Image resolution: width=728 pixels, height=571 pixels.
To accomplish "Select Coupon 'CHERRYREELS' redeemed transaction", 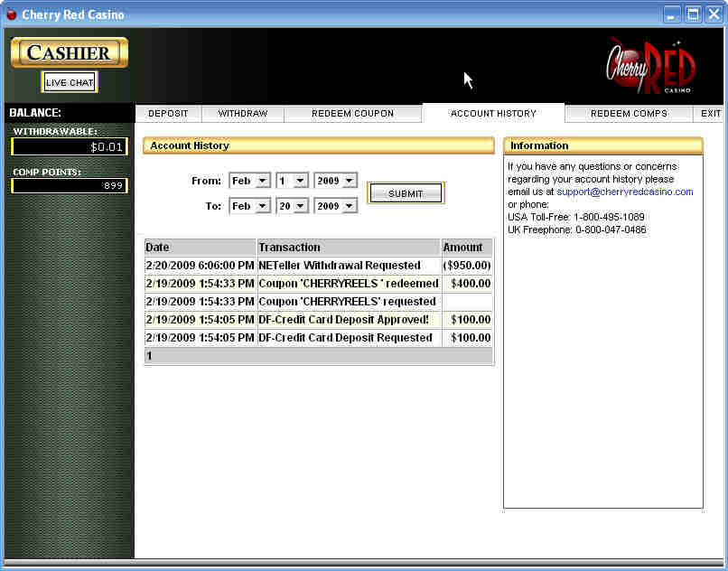I will (x=349, y=284).
